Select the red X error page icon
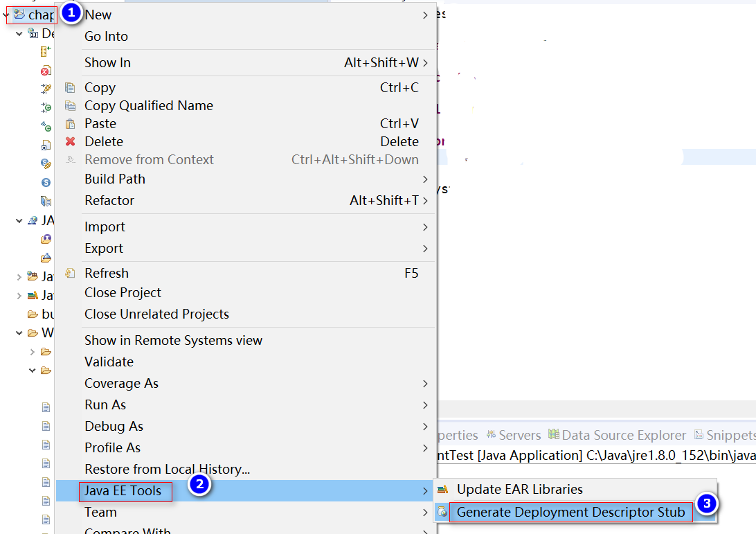Viewport: 756px width, 534px height. click(46, 71)
